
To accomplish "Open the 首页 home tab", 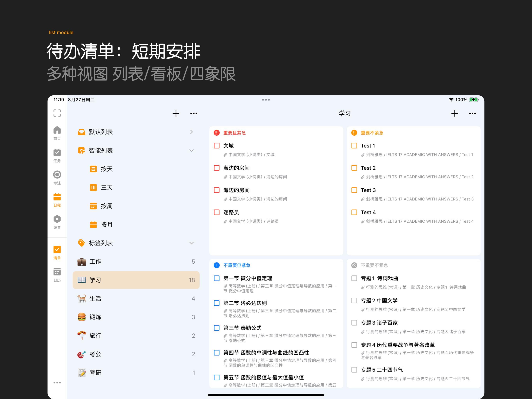I will coord(57,133).
